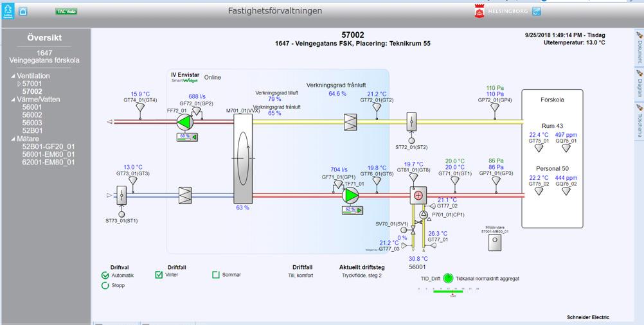Click sensor GT73_01(GT3) symbol
The height and width of the screenshot is (325, 644).
[132, 181]
